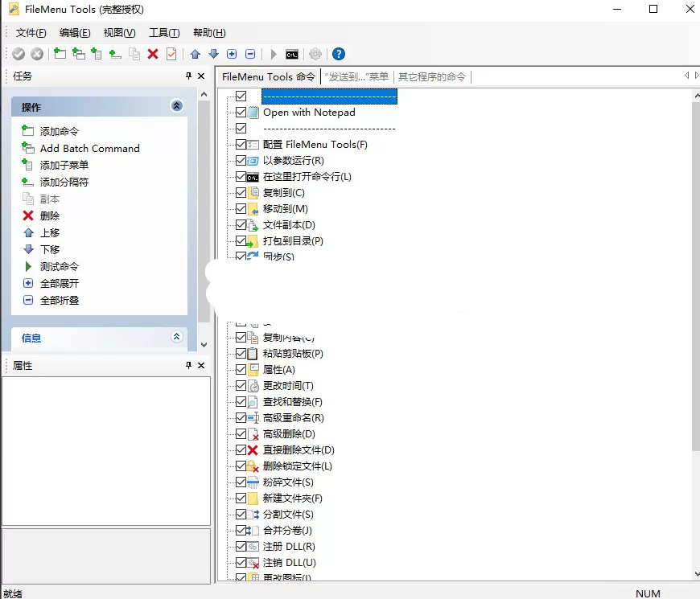Collapse all items using the minus toolbar icon

point(250,54)
